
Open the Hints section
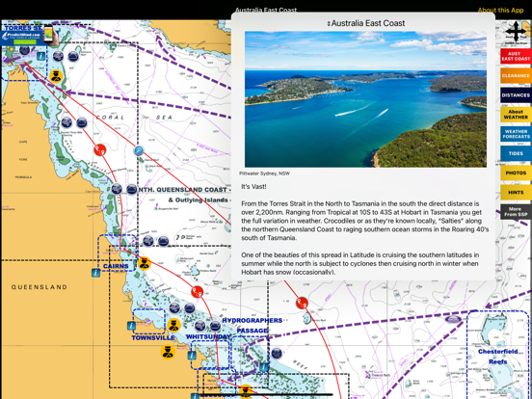(x=516, y=193)
